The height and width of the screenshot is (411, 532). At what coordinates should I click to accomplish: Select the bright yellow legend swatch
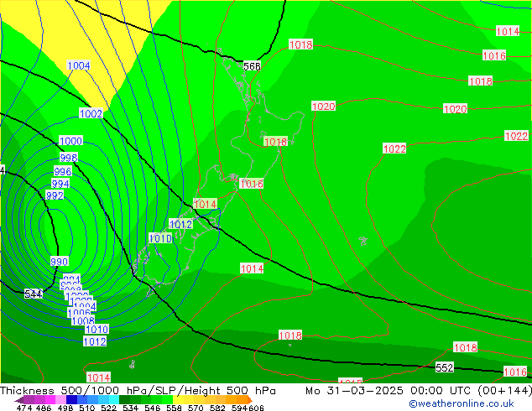(178, 399)
